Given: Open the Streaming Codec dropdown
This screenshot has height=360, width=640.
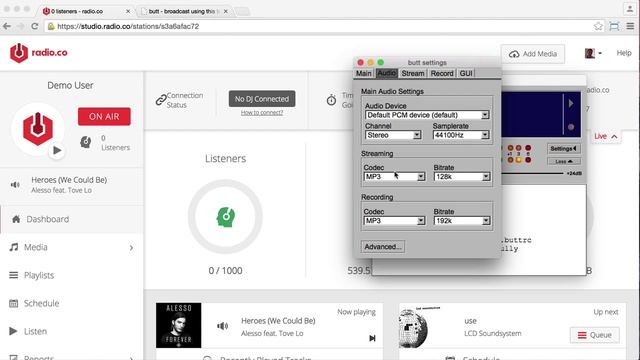Looking at the screenshot, I should coord(394,177).
